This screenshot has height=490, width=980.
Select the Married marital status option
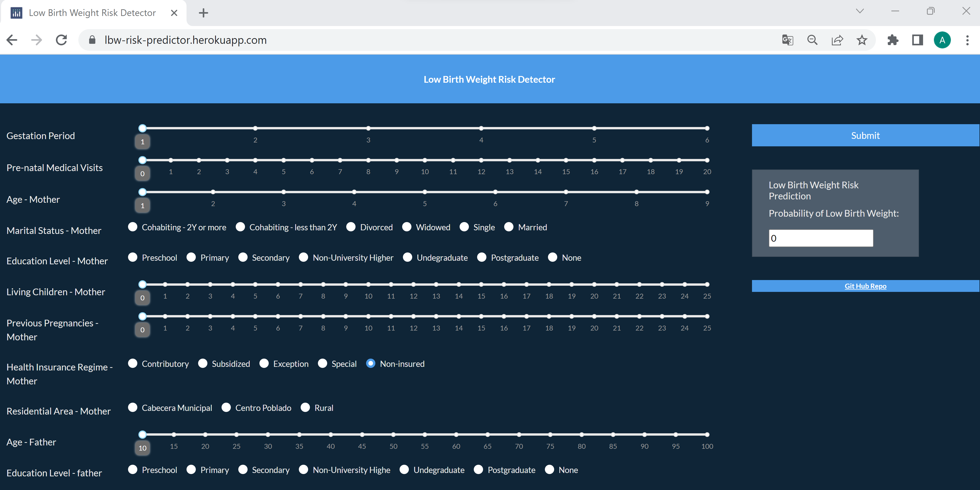(x=509, y=227)
